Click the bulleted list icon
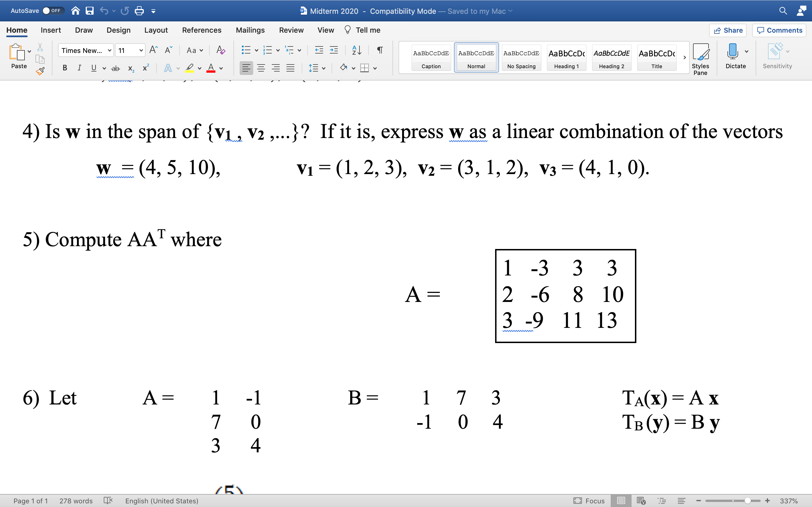Screen dimensions: 812x507 coord(246,50)
